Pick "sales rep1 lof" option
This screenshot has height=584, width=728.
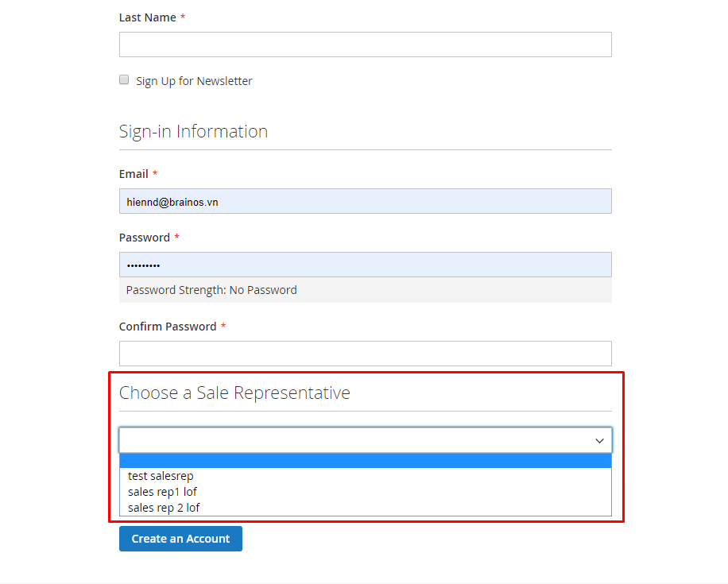(162, 492)
